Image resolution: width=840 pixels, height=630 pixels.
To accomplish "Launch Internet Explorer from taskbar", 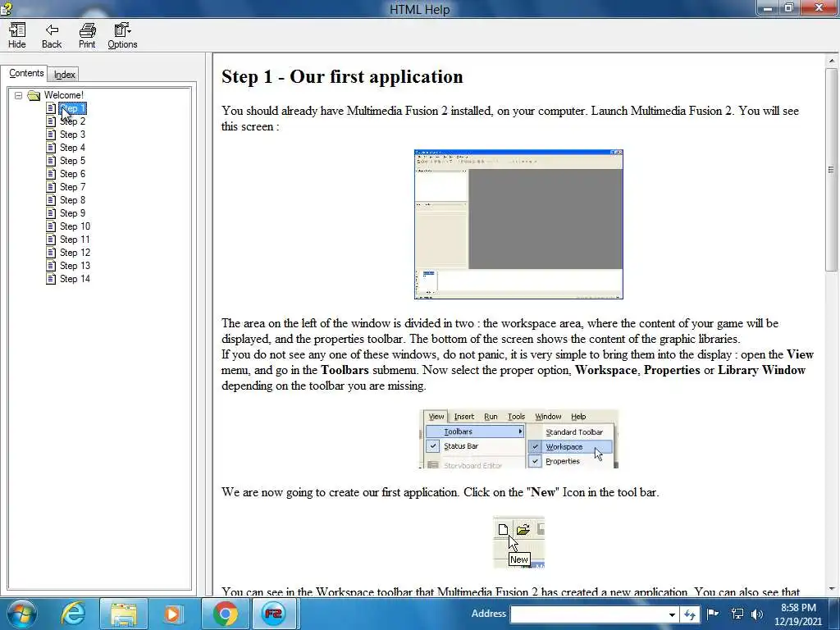I will [72, 614].
